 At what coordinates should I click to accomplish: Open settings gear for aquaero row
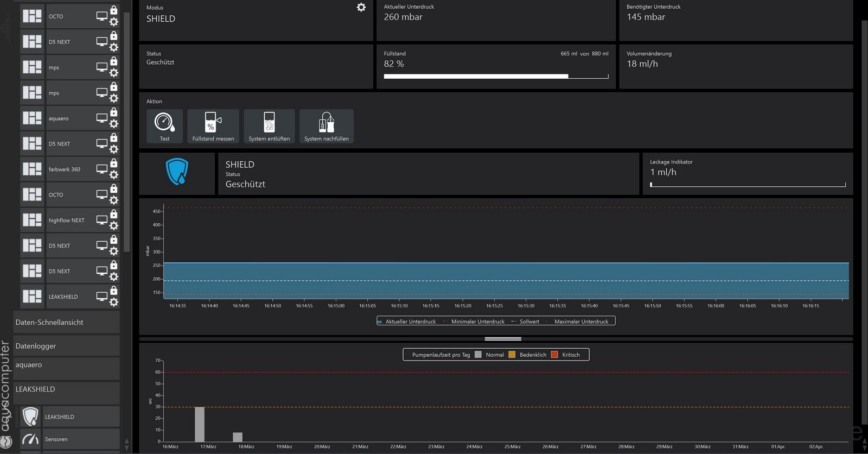(114, 124)
